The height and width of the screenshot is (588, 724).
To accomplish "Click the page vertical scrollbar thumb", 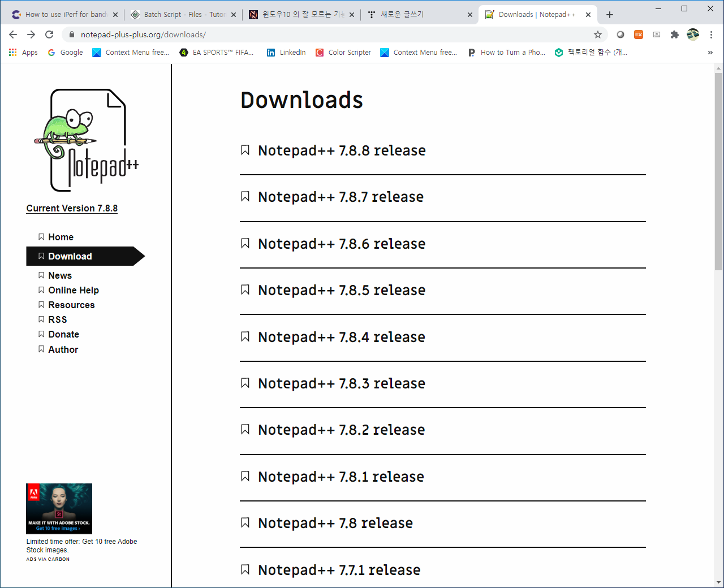I will 718,172.
